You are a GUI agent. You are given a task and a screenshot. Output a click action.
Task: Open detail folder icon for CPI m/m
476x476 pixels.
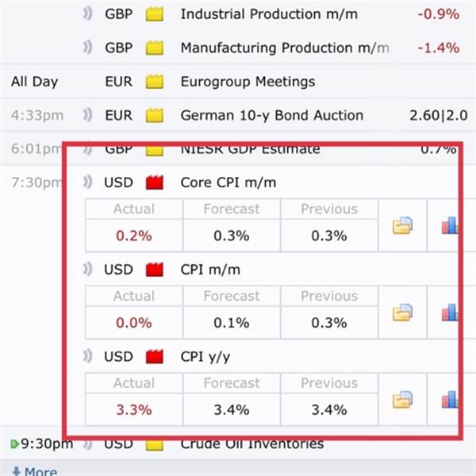pos(403,312)
